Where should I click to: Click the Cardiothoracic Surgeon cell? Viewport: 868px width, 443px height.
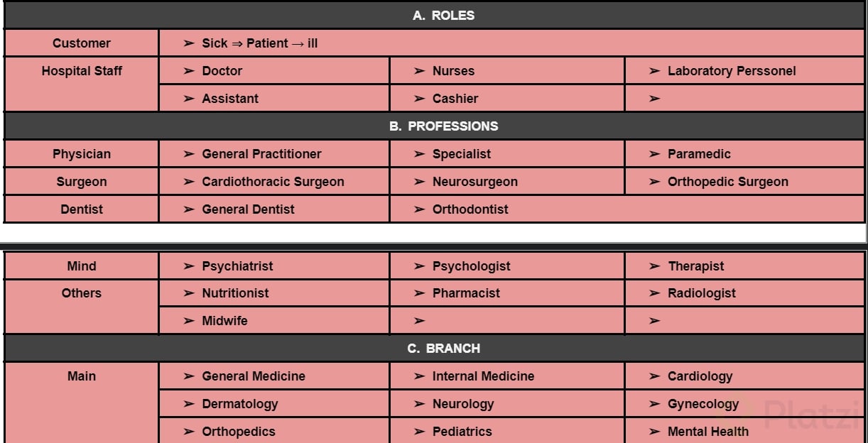[x=274, y=182]
